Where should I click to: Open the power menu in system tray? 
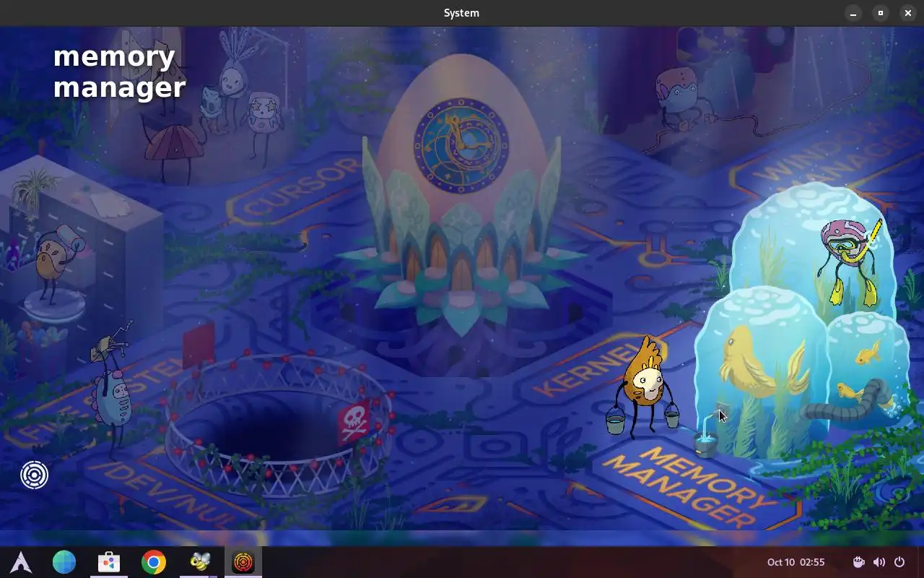(899, 562)
